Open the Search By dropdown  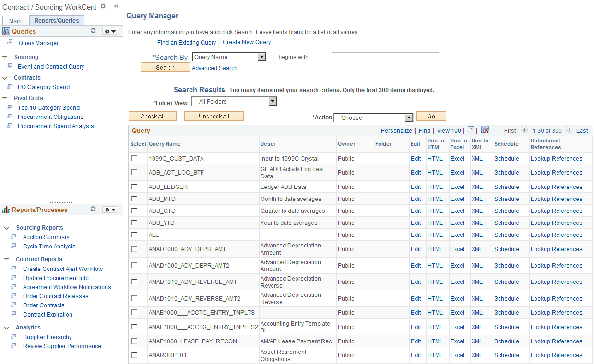tap(262, 57)
